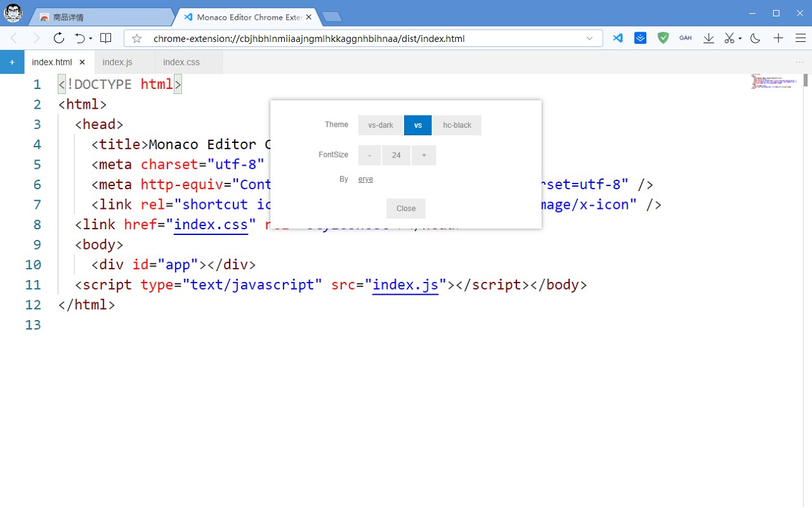Expand the scissors tool dropdown arrow

coord(740,39)
